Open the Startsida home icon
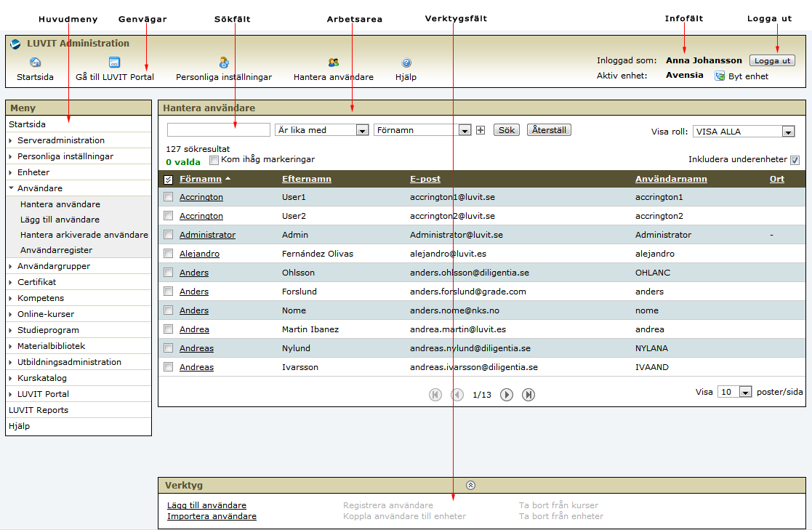Viewport: 812px width, 530px height. [35, 63]
